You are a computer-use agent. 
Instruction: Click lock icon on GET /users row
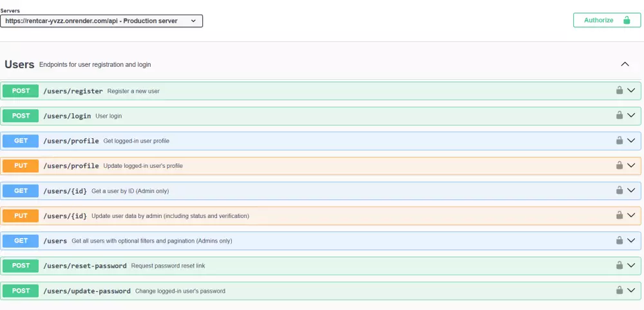(x=619, y=241)
